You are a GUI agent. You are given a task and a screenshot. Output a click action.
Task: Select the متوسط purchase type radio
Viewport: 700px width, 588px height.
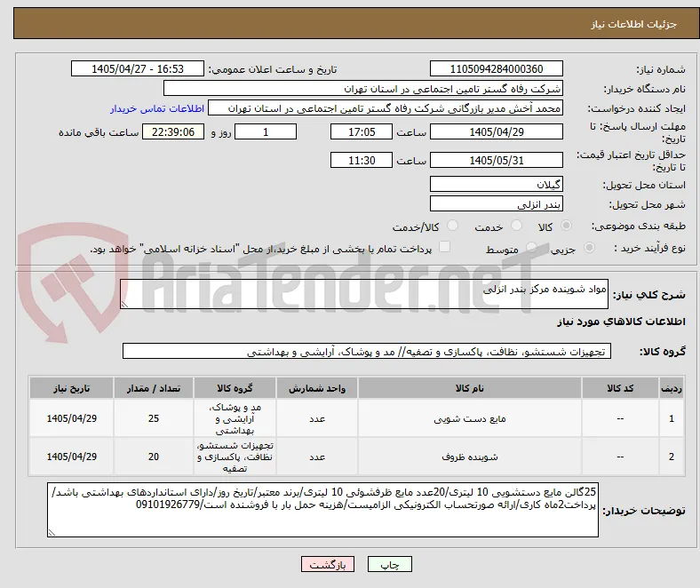click(x=531, y=247)
